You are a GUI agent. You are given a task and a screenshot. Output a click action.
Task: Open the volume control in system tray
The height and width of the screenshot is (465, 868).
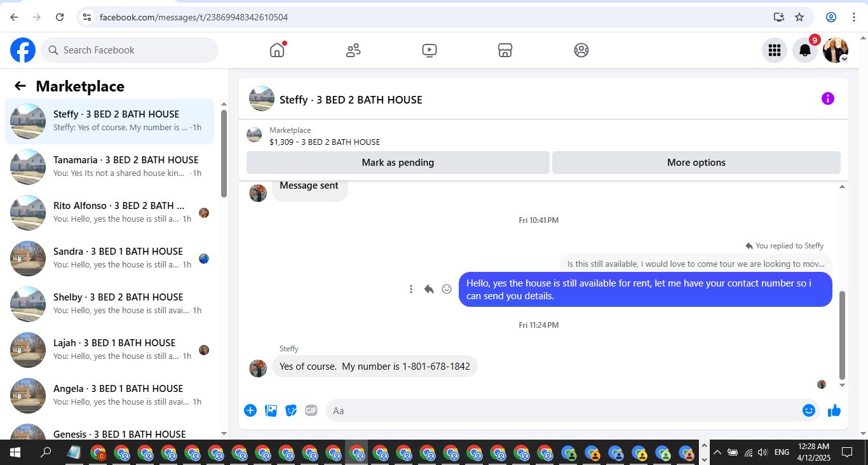(763, 453)
